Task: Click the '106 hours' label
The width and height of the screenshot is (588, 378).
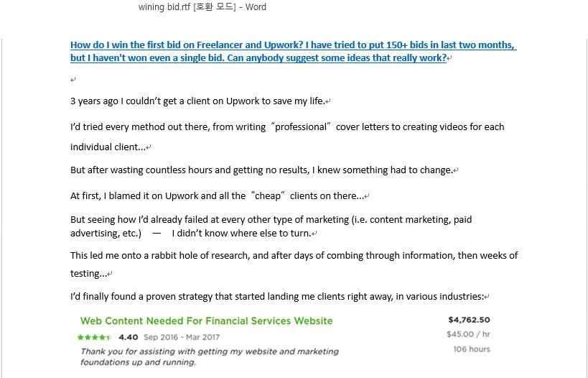Action: tap(471, 349)
